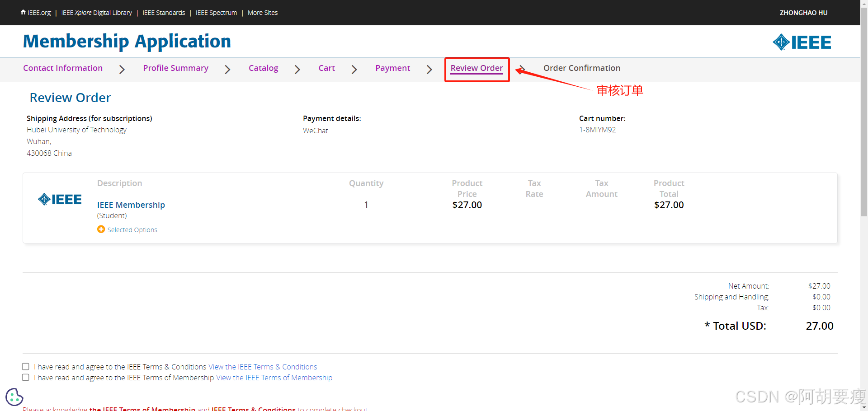Go to Payment step
The width and height of the screenshot is (868, 411).
(392, 68)
